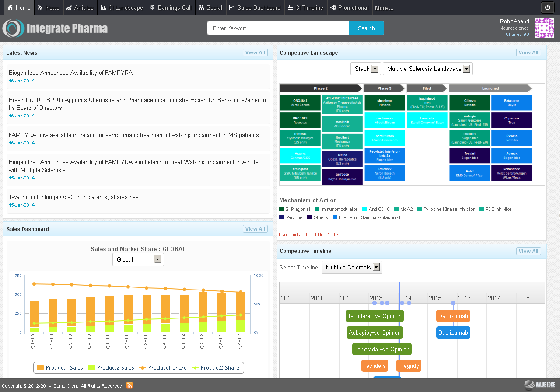Open the Promotional tab

point(349,7)
